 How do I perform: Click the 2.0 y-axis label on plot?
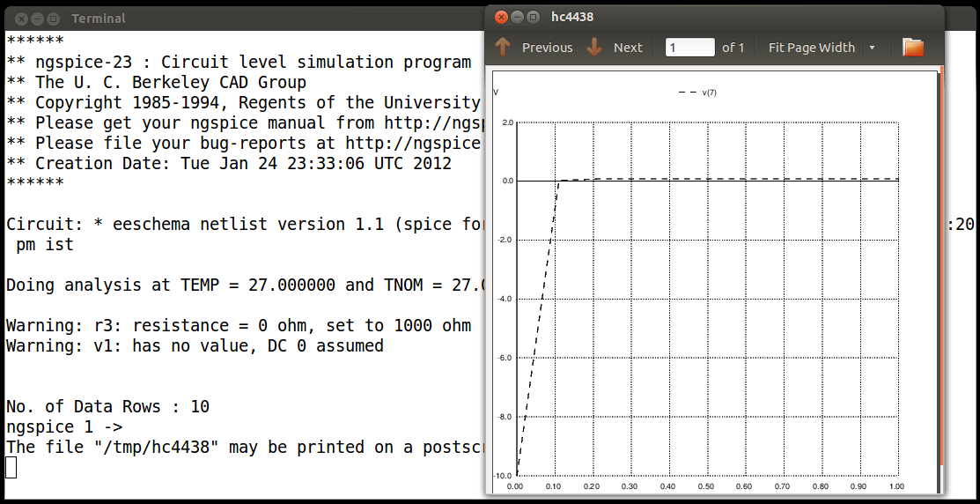[x=507, y=122]
